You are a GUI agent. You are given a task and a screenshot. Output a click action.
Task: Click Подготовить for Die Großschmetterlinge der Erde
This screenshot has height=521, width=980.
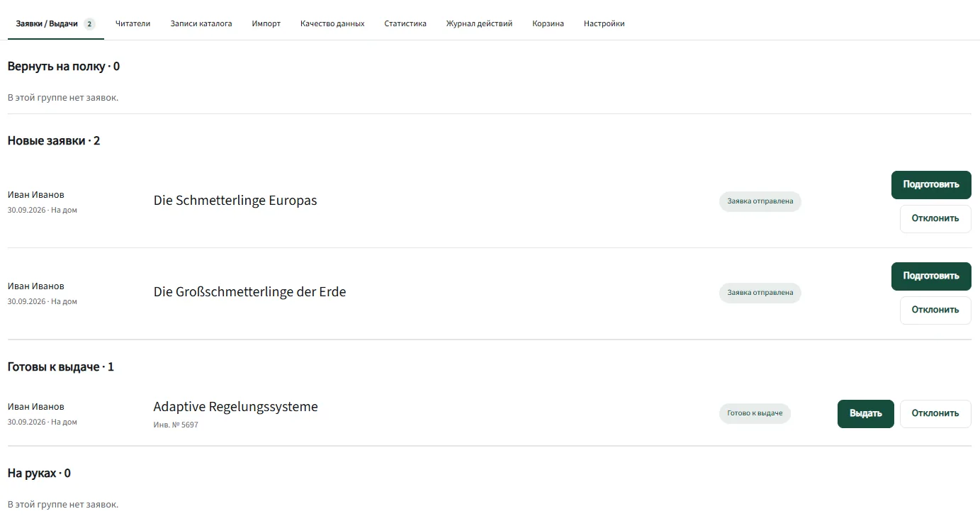point(931,276)
